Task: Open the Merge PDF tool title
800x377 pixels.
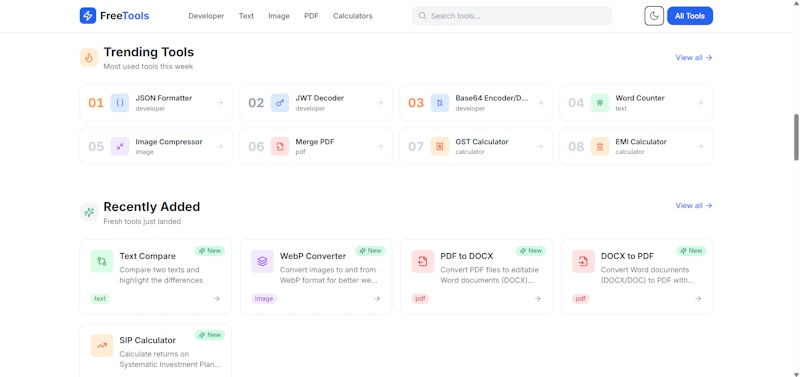Action: (315, 142)
